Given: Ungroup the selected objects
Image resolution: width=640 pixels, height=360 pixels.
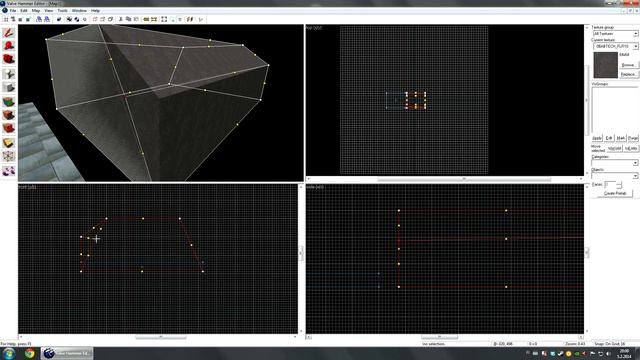Looking at the screenshot, I should pos(77,19).
